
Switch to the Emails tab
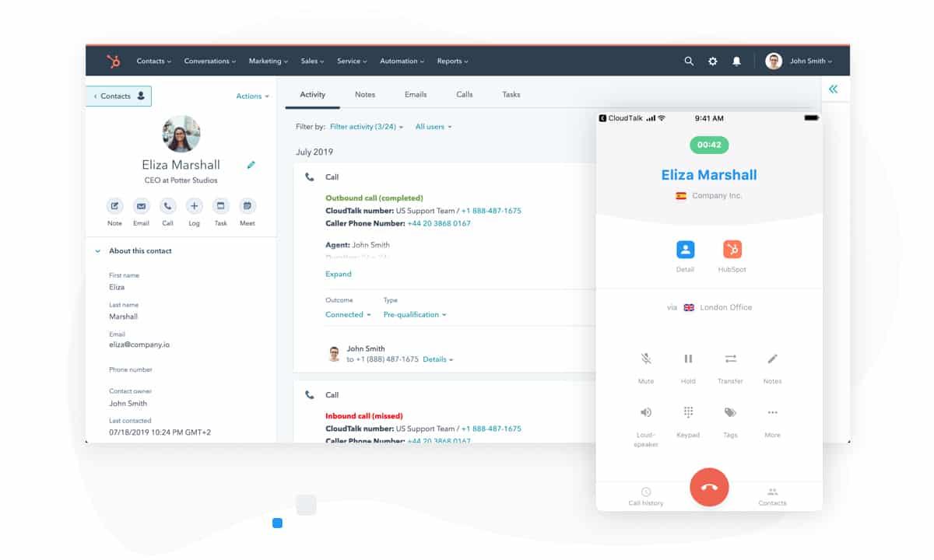point(416,95)
